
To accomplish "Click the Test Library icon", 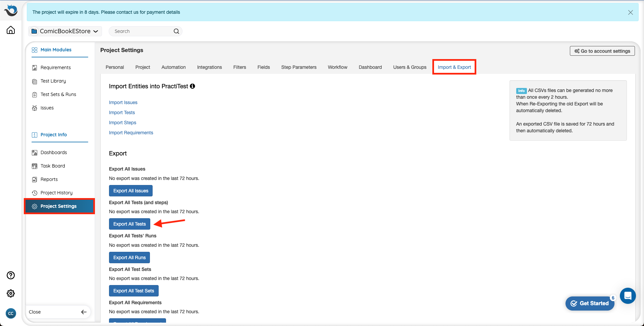I will [35, 81].
